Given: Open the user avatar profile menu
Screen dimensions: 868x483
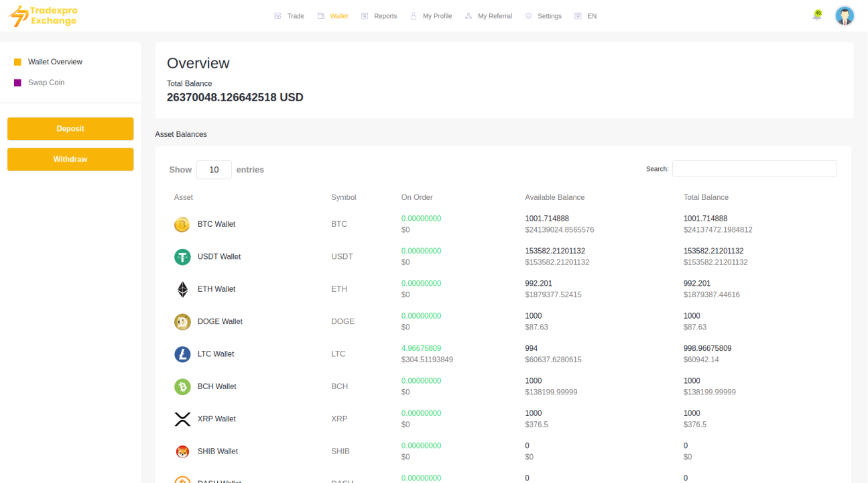Looking at the screenshot, I should tap(844, 15).
